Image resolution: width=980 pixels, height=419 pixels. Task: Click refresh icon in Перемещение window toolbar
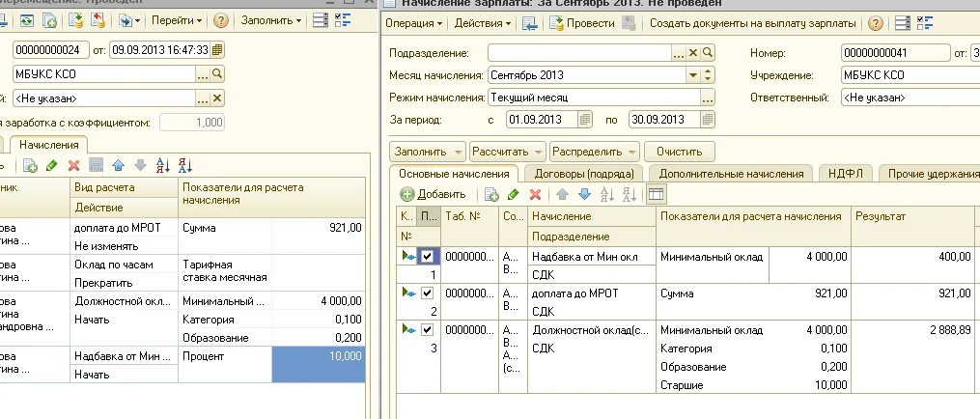[27, 20]
